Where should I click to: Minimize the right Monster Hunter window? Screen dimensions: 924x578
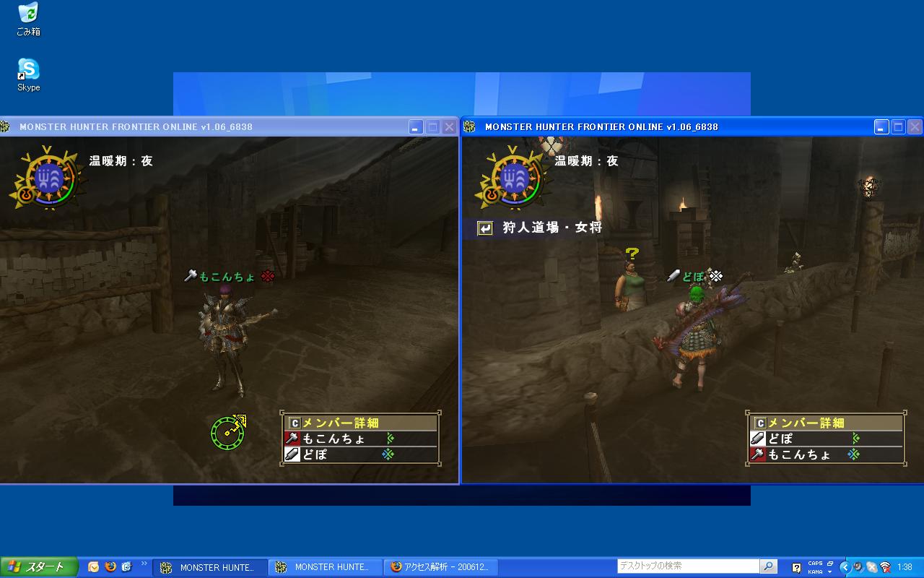tap(881, 127)
